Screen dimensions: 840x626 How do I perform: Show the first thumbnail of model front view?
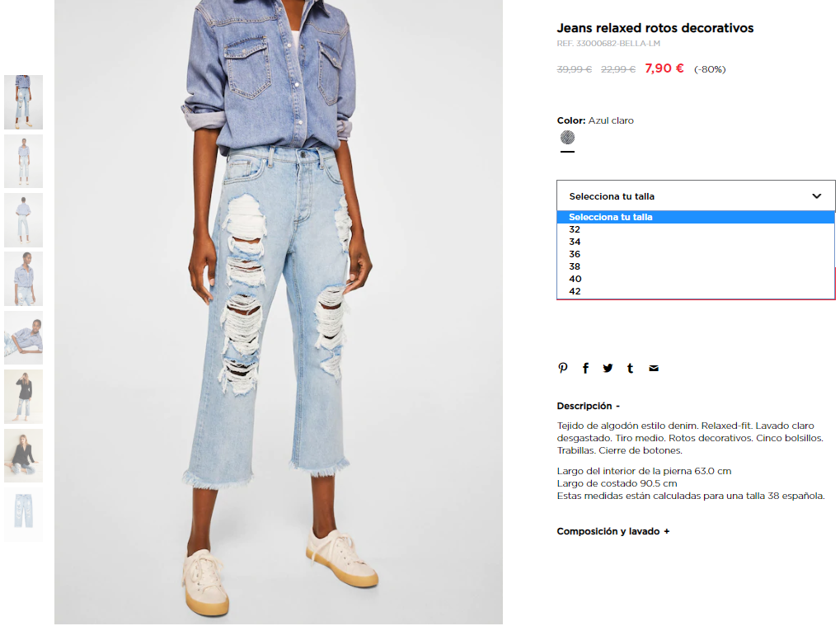24,101
